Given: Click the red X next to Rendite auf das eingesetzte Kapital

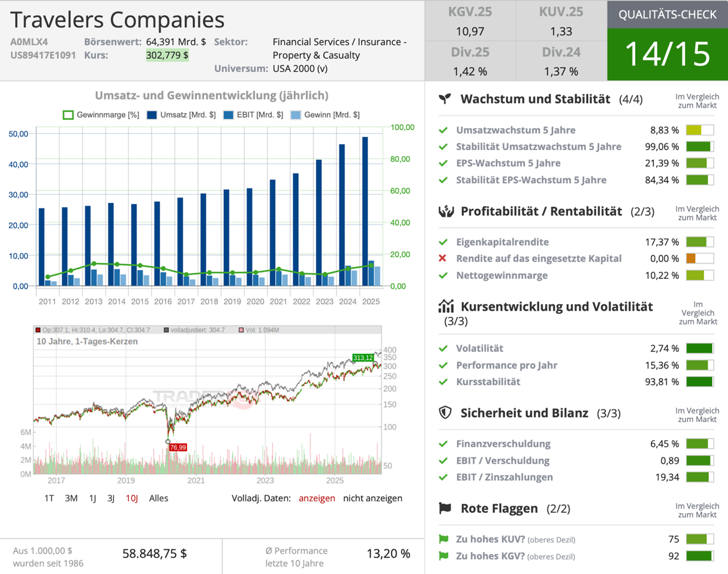Looking at the screenshot, I should [x=443, y=258].
